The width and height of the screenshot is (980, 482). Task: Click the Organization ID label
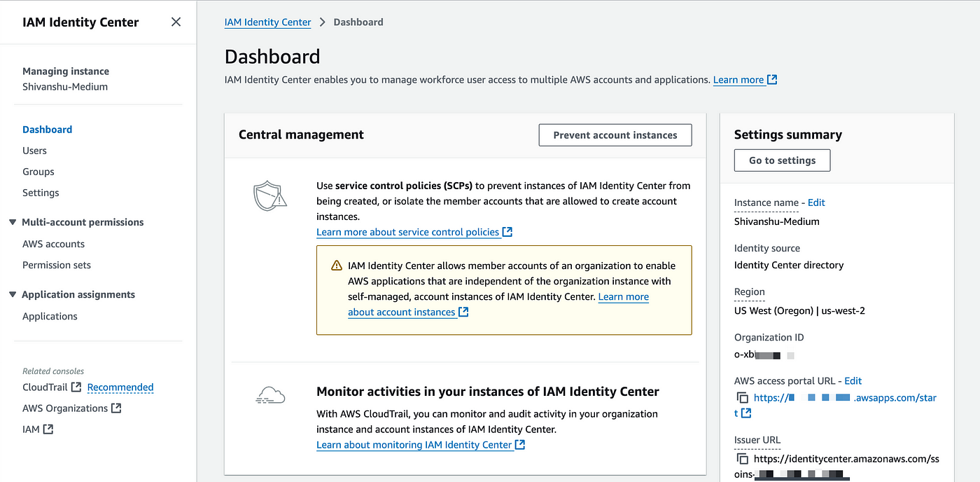[769, 338]
